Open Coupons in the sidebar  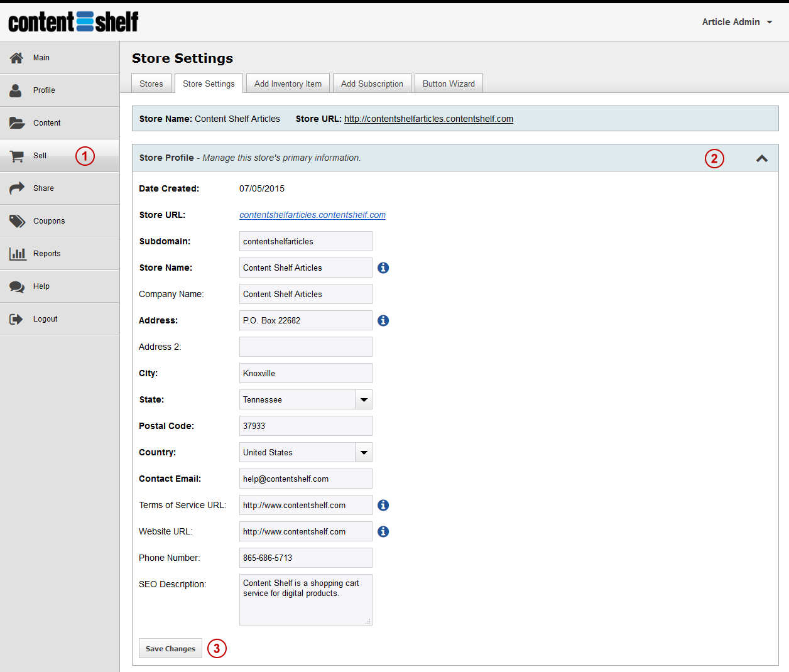point(60,221)
